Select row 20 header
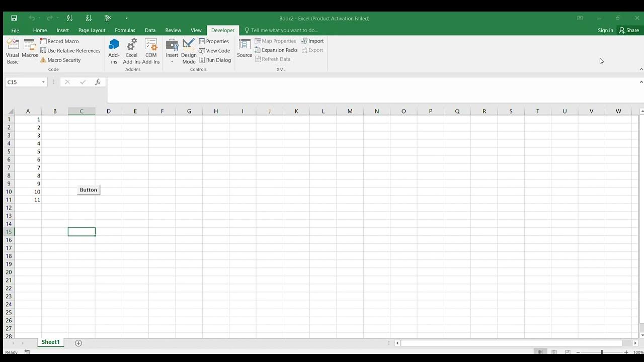Viewport: 644px width, 362px height. coord(9,272)
